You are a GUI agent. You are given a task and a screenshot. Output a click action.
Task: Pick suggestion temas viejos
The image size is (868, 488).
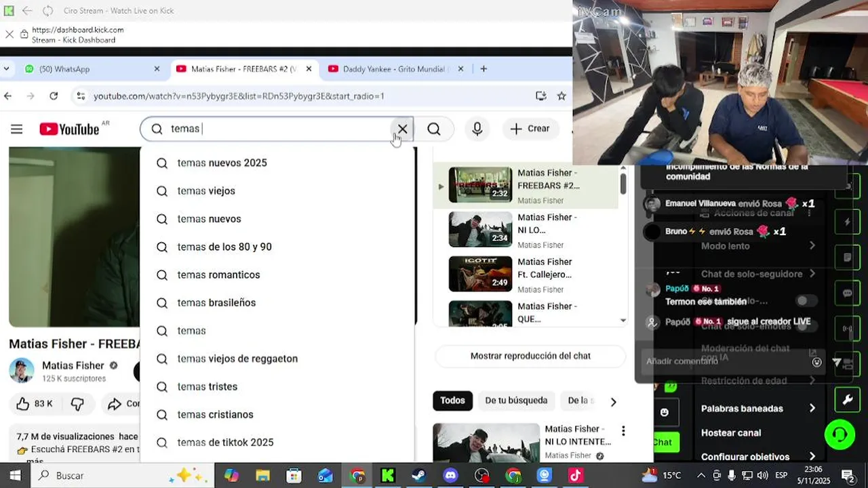pyautogui.click(x=277, y=191)
